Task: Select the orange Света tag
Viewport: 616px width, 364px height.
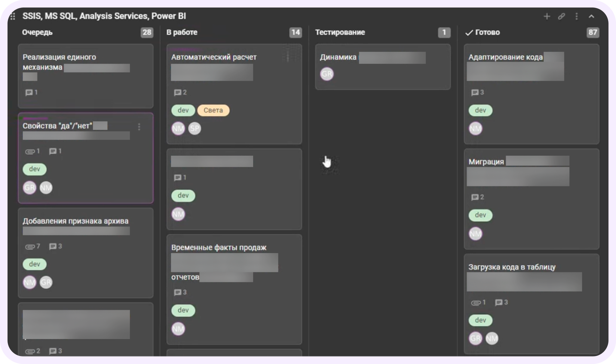Action: 213,110
